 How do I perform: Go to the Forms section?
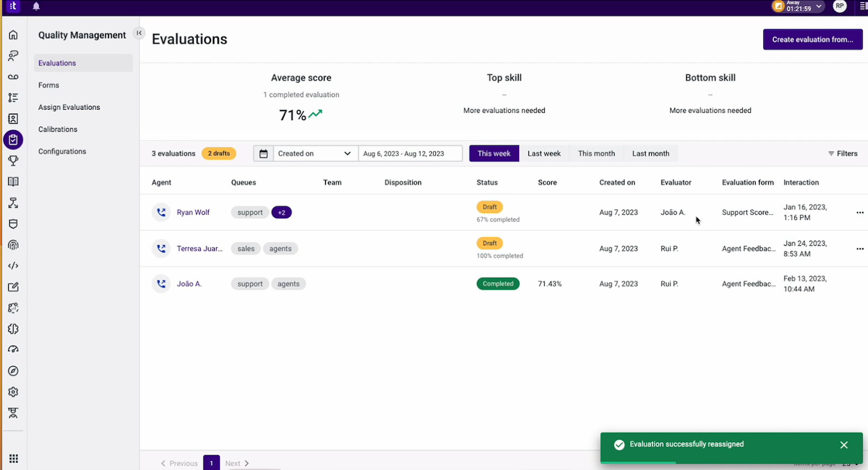[48, 85]
